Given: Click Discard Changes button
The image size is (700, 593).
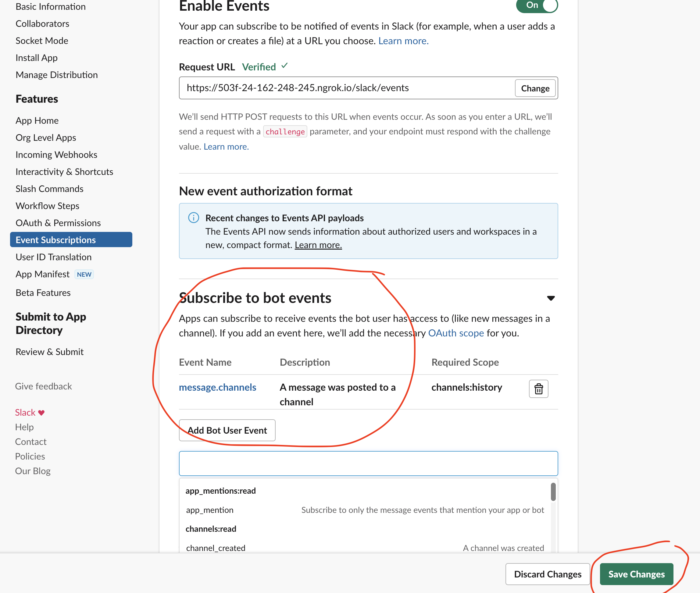Looking at the screenshot, I should (548, 574).
